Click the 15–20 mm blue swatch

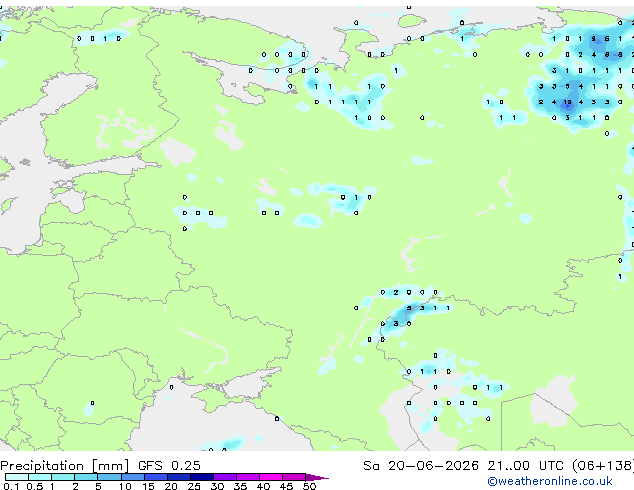click(156, 477)
